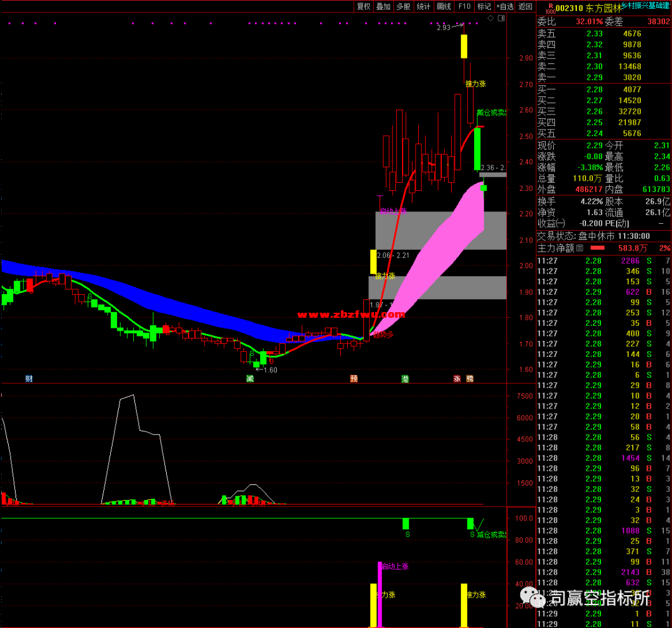Click 返回 to go back
The height and width of the screenshot is (628, 672).
pos(525,6)
